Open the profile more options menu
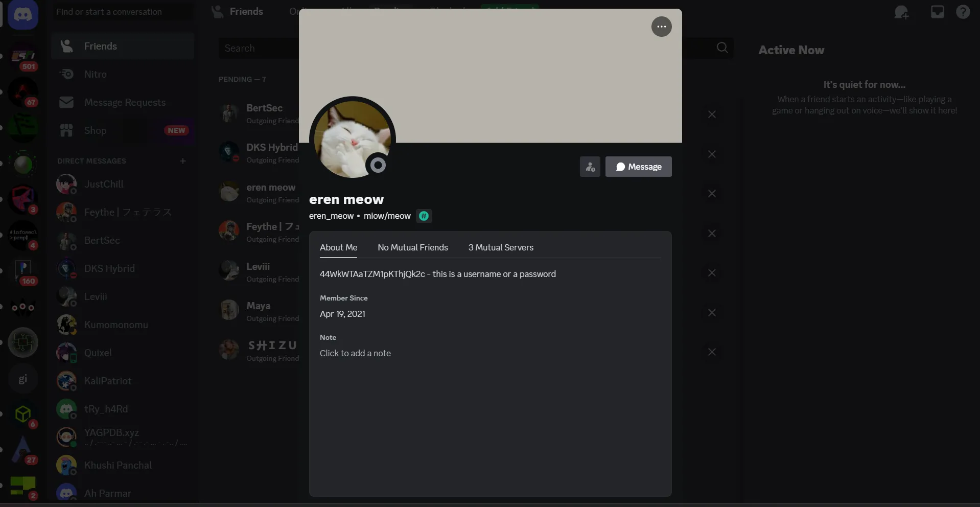Image resolution: width=980 pixels, height=507 pixels. (x=661, y=27)
